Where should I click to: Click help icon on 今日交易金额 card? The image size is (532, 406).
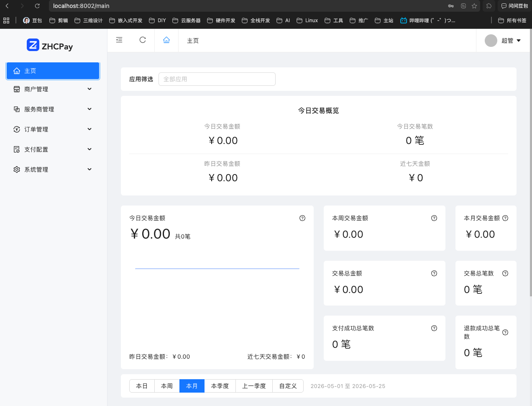[302, 218]
